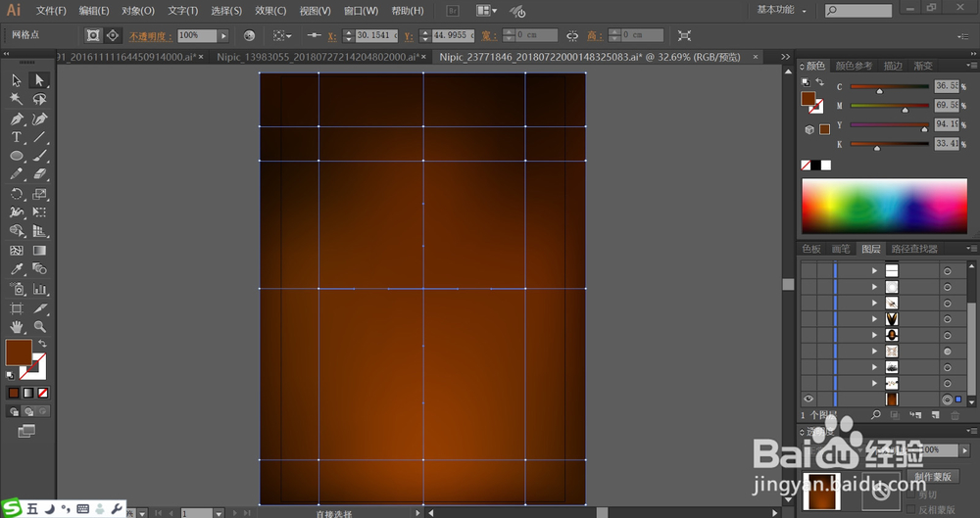
Task: Expand the top sublayer in layers panel
Action: [874, 270]
